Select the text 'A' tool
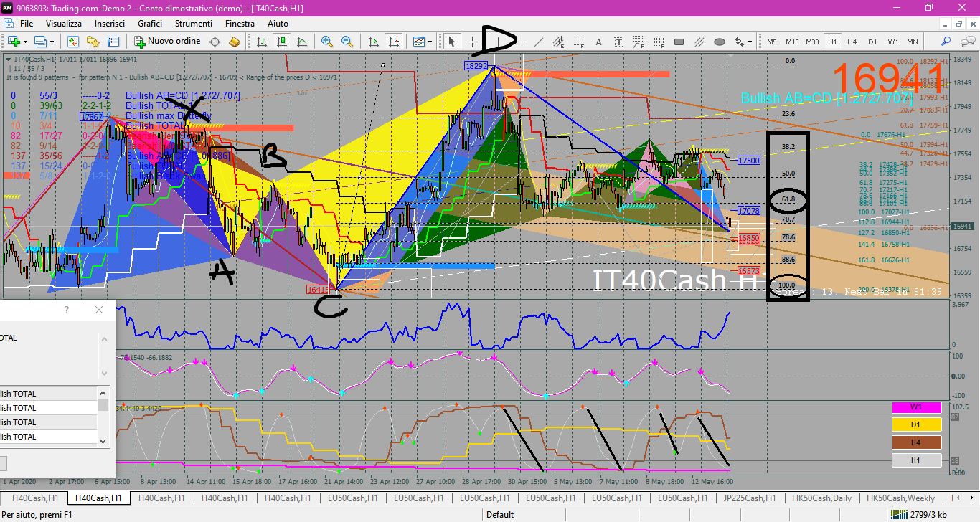The image size is (980, 522). tap(599, 42)
